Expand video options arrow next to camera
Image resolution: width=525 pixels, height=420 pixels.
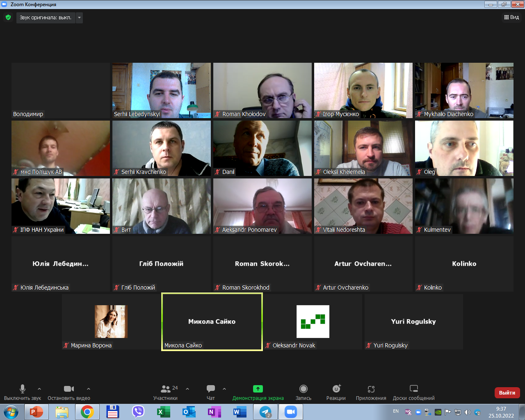(89, 389)
